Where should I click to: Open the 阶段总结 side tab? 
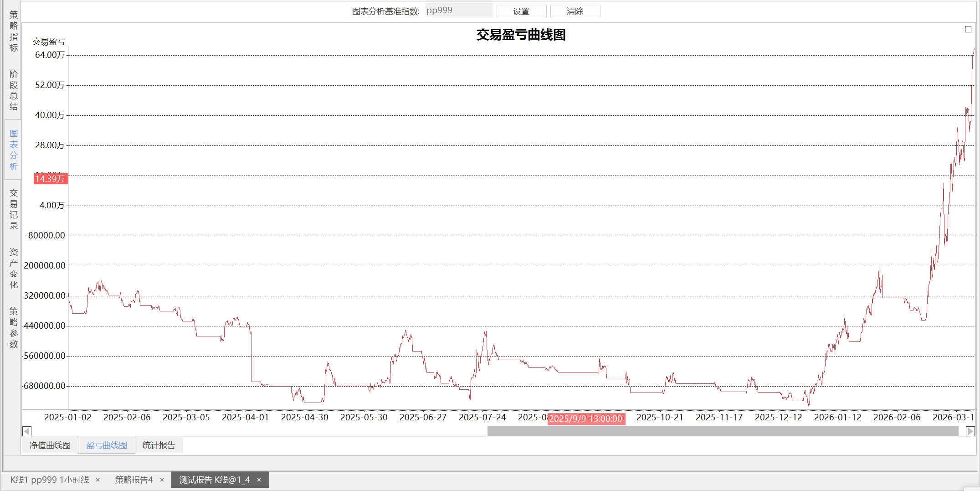(x=14, y=90)
